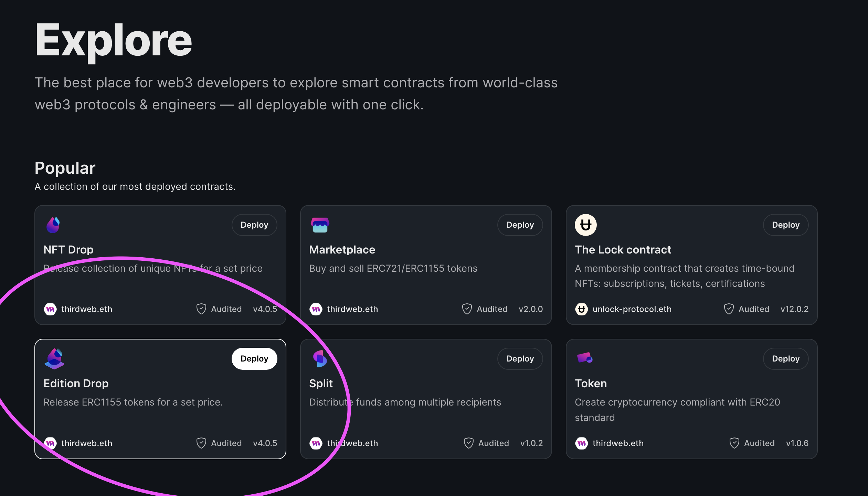Click Audited shield icon in Edition Drop card

coord(201,443)
